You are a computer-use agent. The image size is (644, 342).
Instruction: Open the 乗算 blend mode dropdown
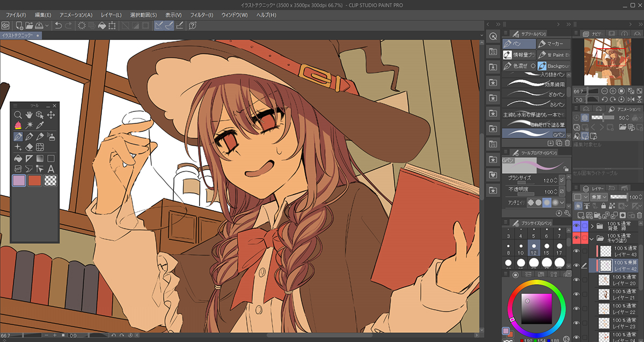pos(598,197)
